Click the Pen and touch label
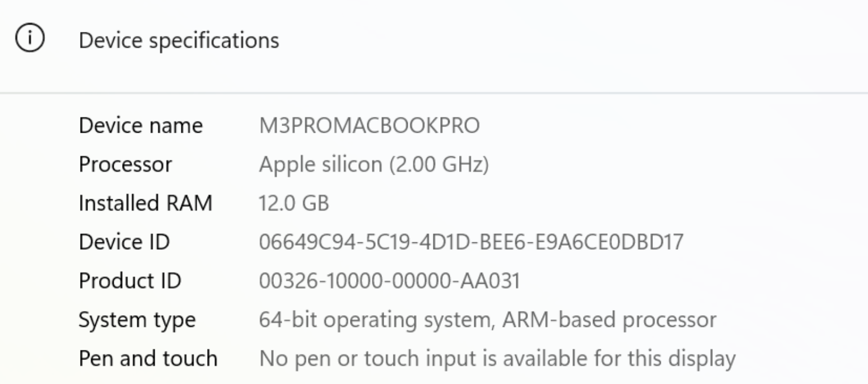The height and width of the screenshot is (384, 868). point(148,358)
